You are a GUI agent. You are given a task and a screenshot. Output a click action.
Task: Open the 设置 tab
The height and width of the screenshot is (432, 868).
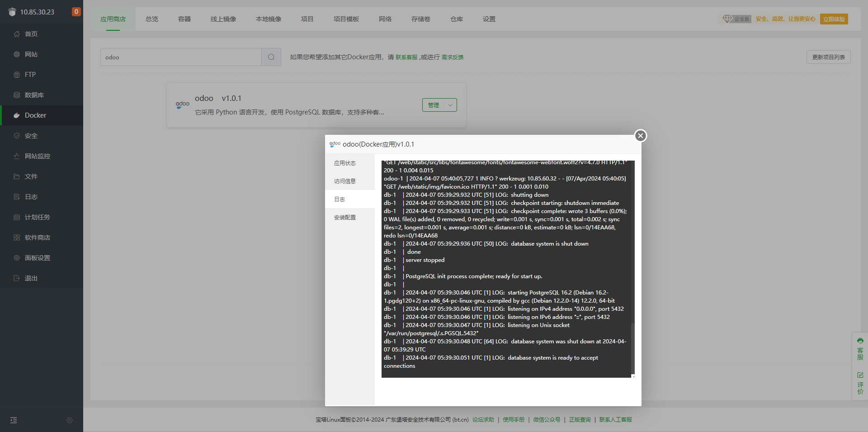pyautogui.click(x=489, y=19)
